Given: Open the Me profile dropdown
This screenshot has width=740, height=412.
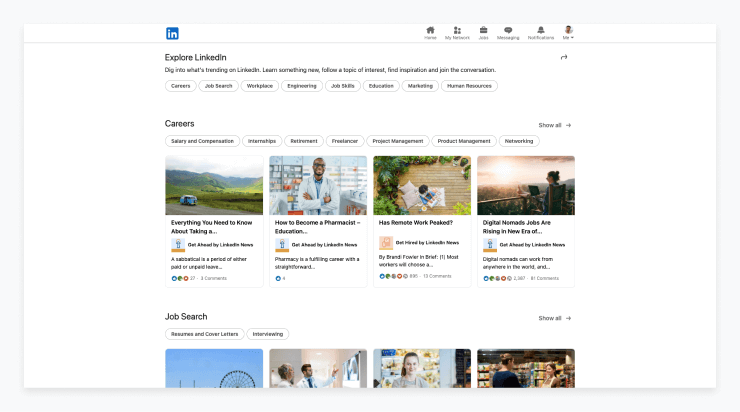Looking at the screenshot, I should tap(568, 33).
